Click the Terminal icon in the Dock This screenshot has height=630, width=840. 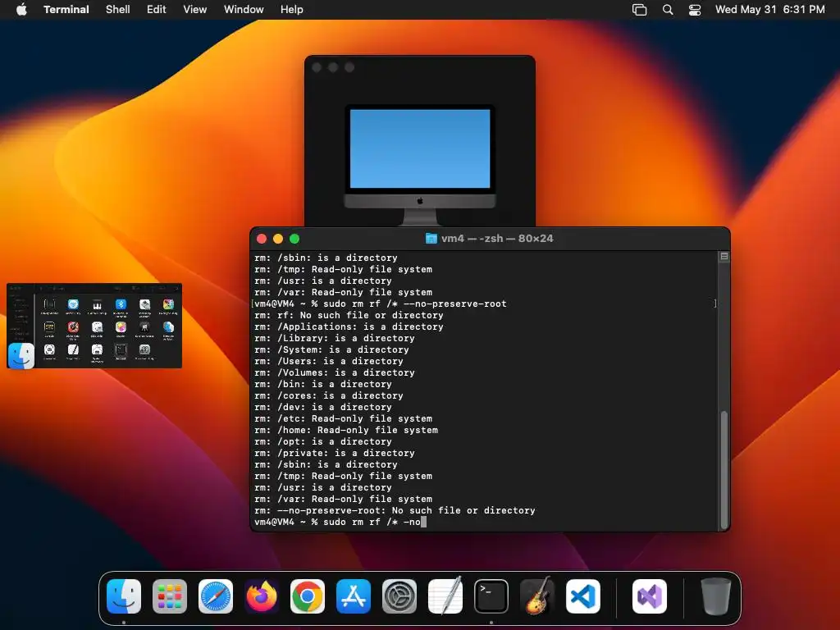point(491,596)
